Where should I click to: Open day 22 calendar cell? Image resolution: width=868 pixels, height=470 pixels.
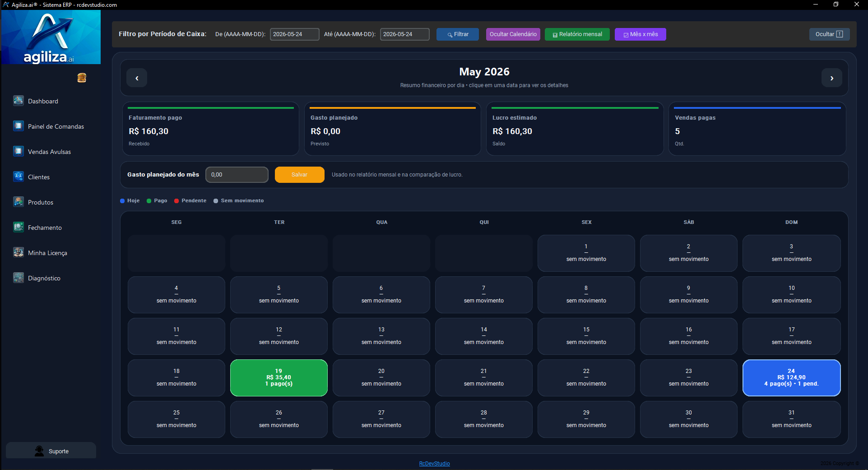click(x=586, y=378)
